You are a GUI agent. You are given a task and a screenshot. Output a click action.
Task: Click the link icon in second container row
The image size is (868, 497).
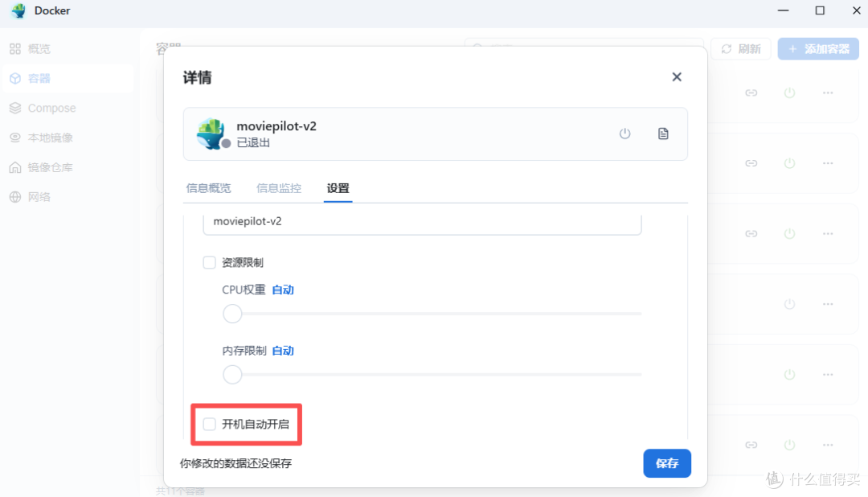coord(751,163)
